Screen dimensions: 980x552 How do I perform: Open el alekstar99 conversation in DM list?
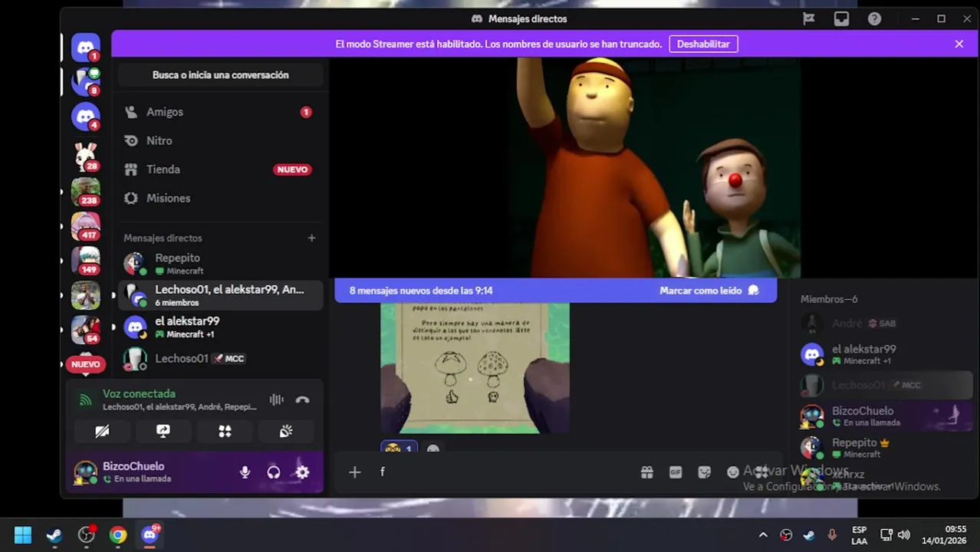pyautogui.click(x=221, y=327)
